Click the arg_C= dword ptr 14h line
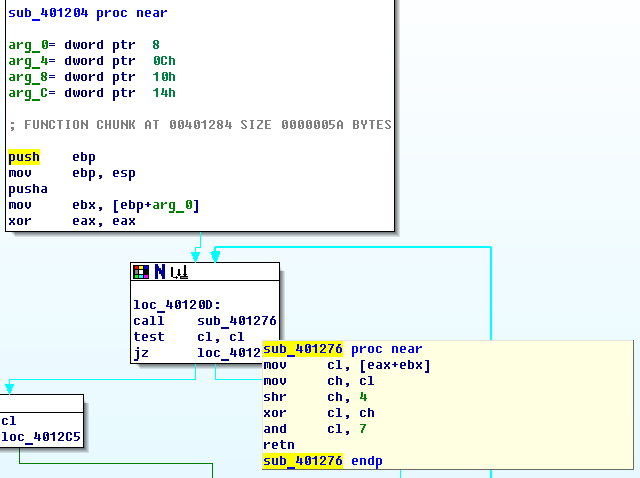The image size is (640, 478). [x=92, y=93]
